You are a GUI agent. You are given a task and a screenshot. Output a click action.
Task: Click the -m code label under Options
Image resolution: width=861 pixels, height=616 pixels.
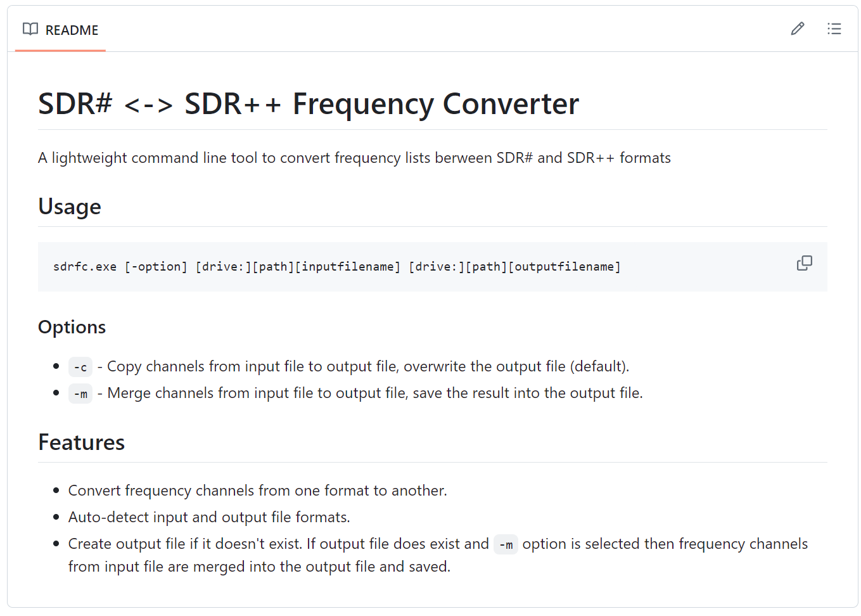click(80, 394)
